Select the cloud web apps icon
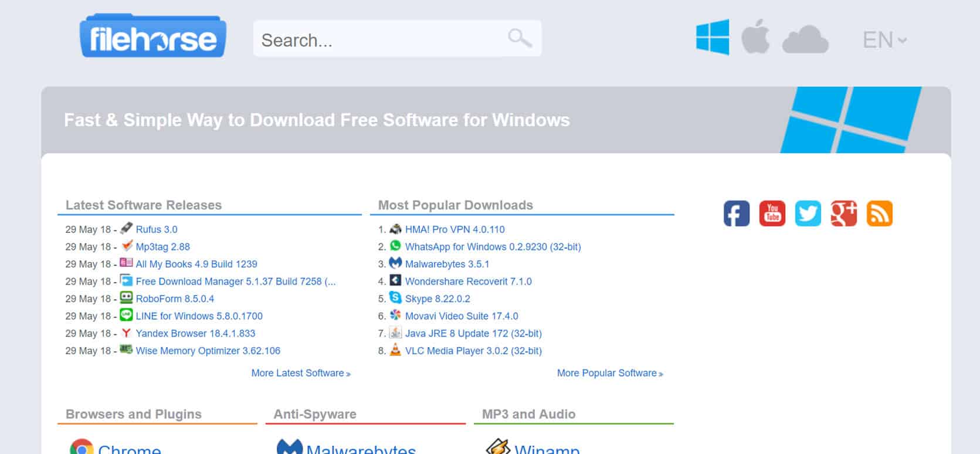980x454 pixels. click(805, 39)
